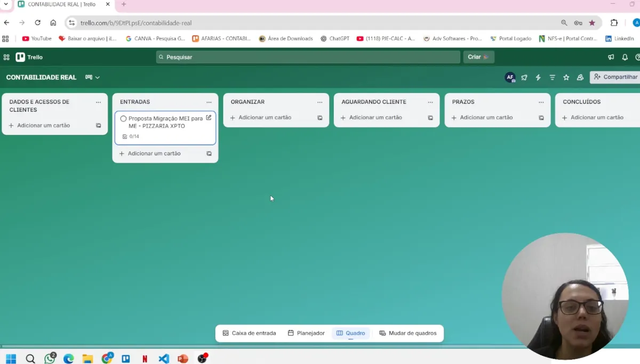The height and width of the screenshot is (364, 640).
Task: Click the Compartilhar share button
Action: pos(615,77)
